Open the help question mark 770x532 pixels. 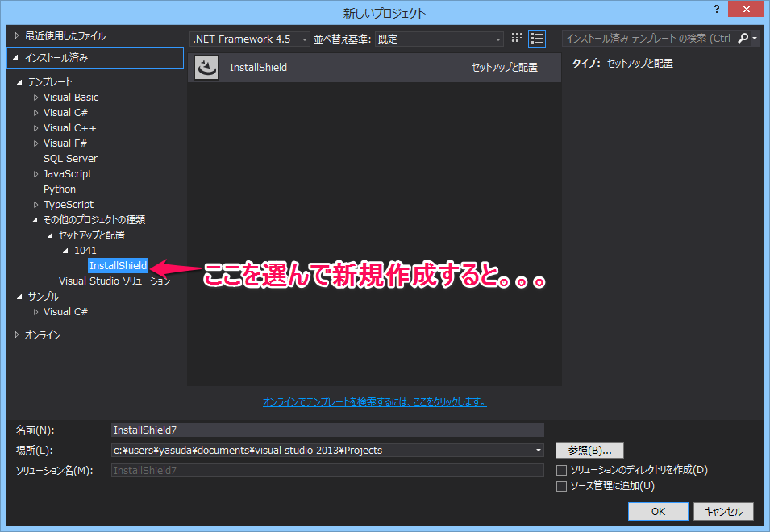pos(717,10)
